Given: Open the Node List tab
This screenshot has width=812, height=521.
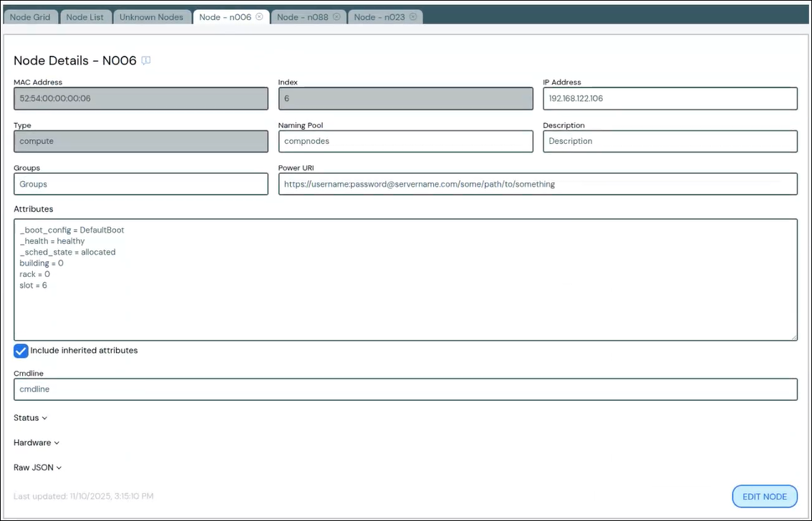Looking at the screenshot, I should [x=84, y=17].
